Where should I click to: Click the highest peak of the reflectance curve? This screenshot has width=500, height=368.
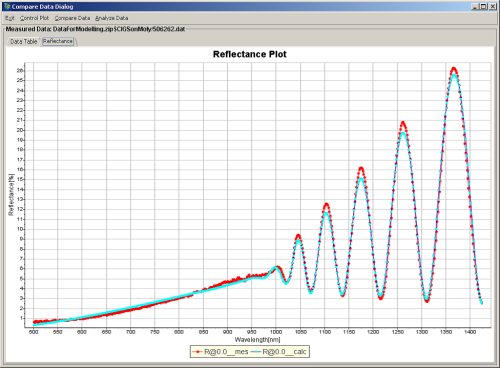[454, 69]
